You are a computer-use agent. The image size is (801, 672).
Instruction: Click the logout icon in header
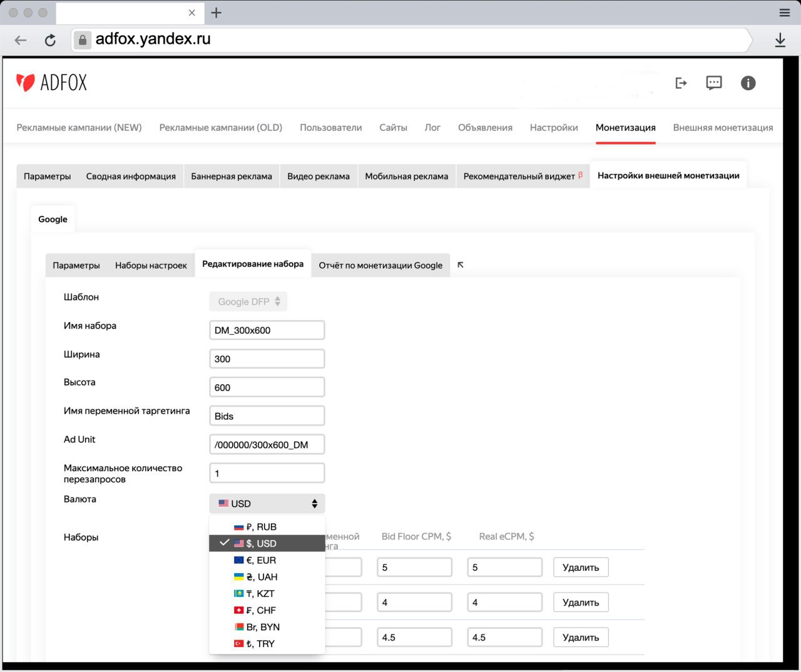[681, 83]
